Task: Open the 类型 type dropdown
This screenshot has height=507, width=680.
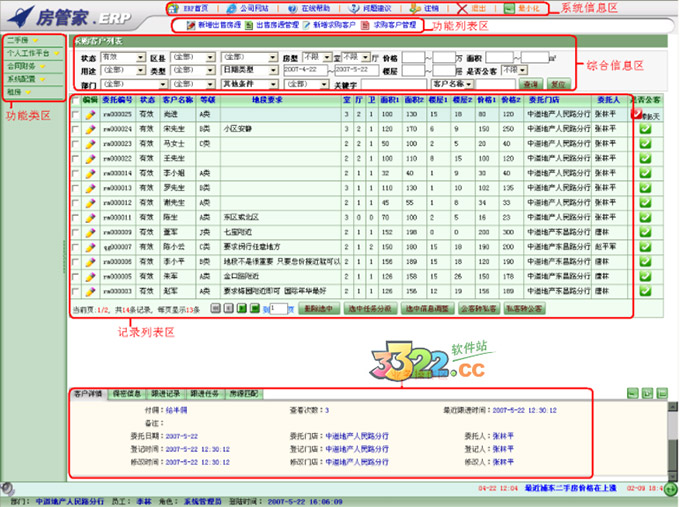Action: [x=193, y=70]
